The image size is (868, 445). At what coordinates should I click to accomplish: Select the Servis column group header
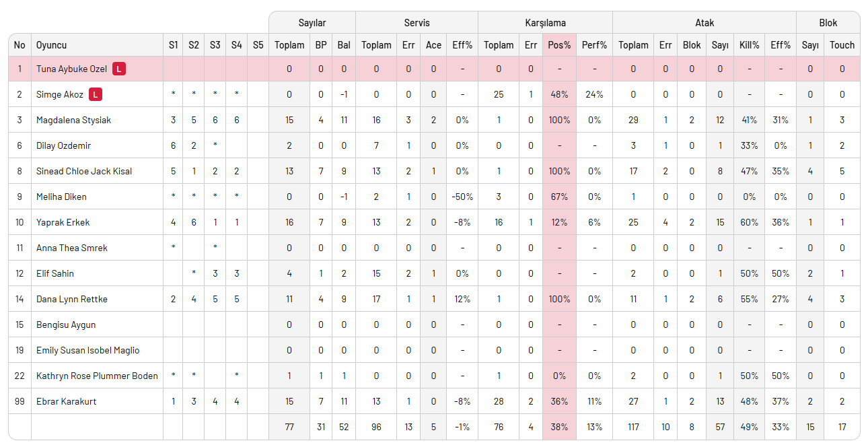(417, 22)
